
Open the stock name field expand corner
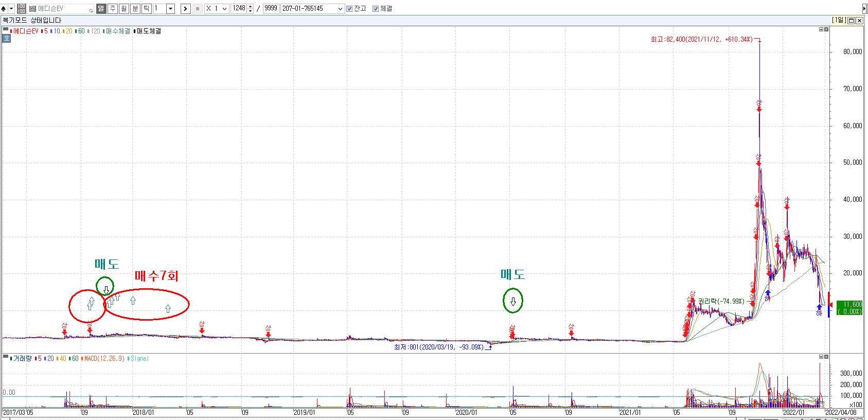point(91,10)
